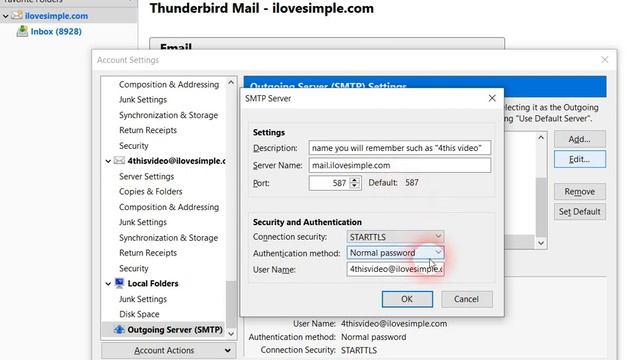Image resolution: width=640 pixels, height=360 pixels.
Task: Decrease the Port number with down arrow
Action: (x=355, y=186)
